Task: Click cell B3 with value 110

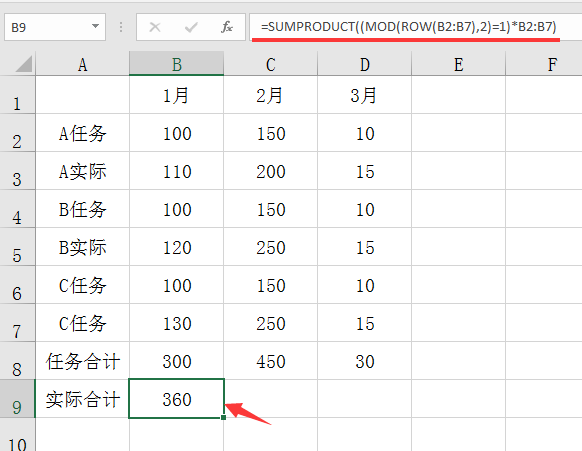Action: coord(177,171)
